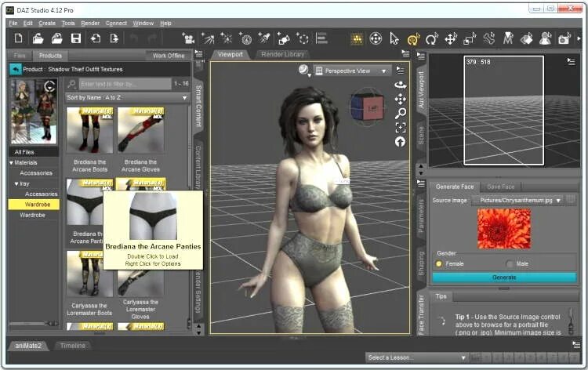Viewport: 588px width, 370px height.
Task: Click the Work Offline button
Action: pos(169,56)
